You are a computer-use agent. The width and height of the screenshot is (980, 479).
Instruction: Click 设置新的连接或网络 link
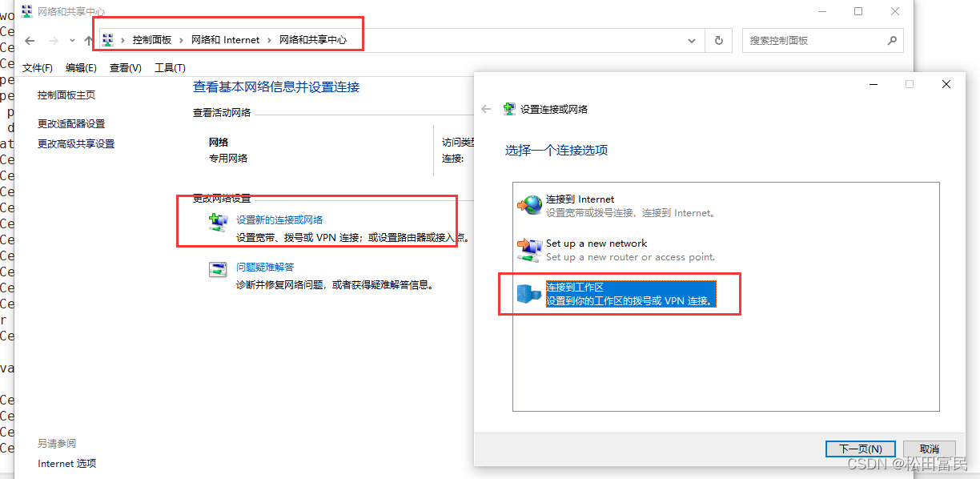click(x=279, y=219)
